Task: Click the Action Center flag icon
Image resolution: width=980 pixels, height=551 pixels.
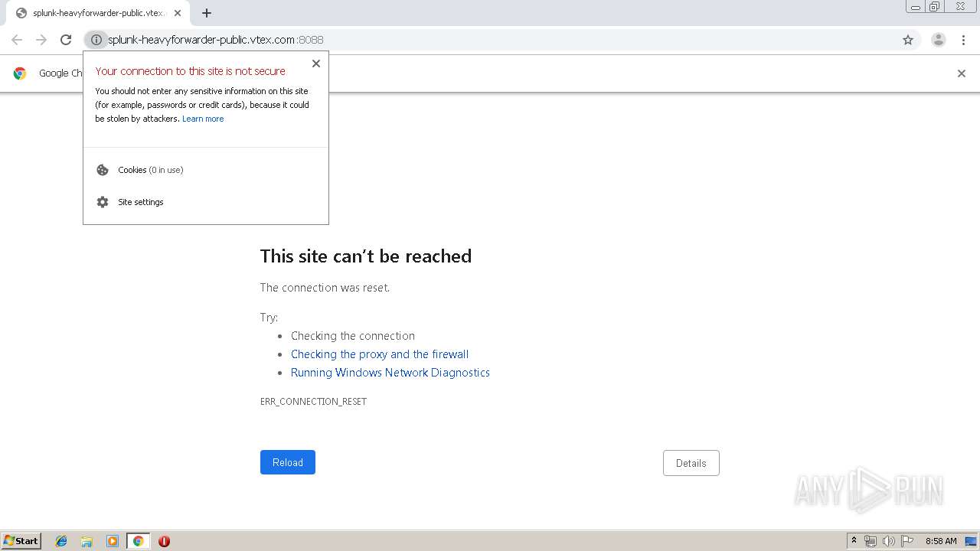Action: tap(907, 541)
